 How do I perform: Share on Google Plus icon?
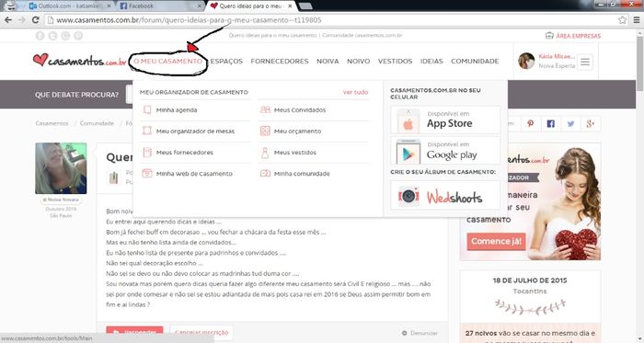[591, 123]
